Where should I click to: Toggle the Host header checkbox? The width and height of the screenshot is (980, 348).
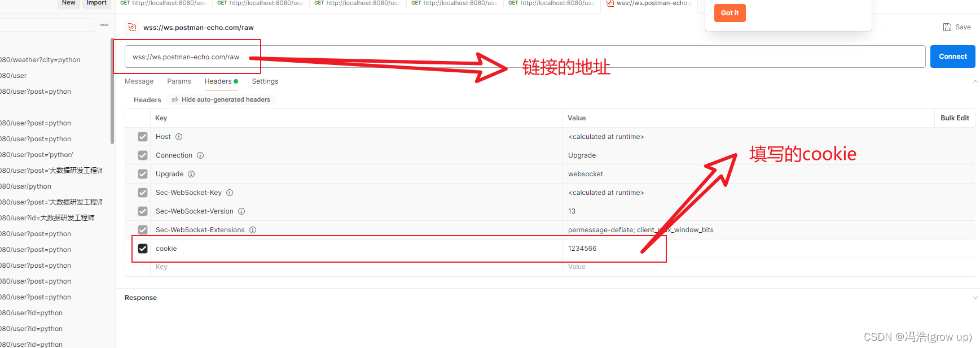coord(143,137)
